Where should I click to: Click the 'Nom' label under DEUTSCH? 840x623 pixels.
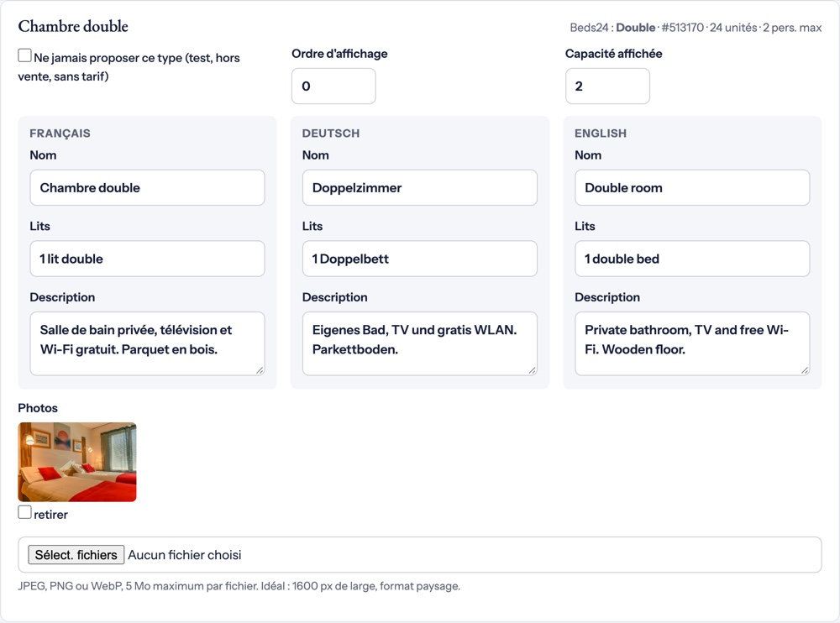coord(316,155)
